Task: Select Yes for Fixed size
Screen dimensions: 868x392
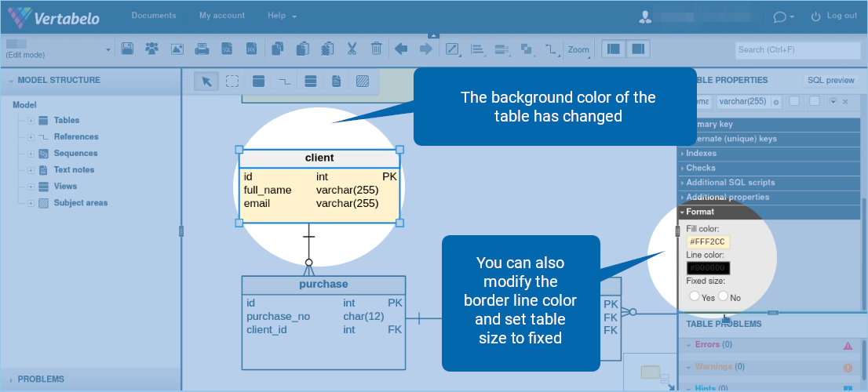Action: pyautogui.click(x=695, y=296)
